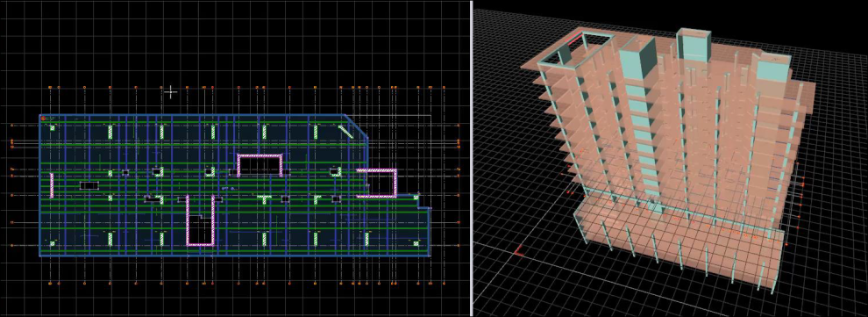Select the short vertical magenta wall at left edge
The image size is (868, 317).
pyautogui.click(x=52, y=185)
